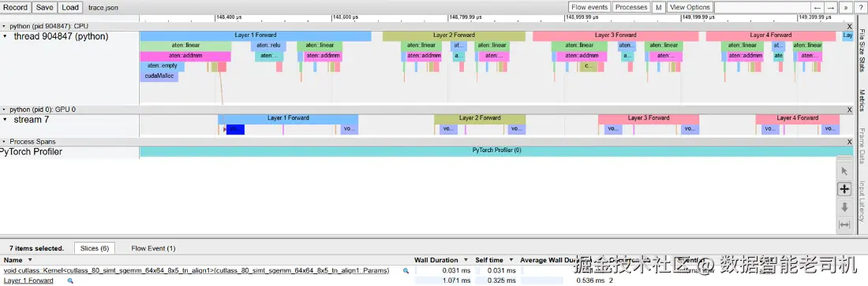Viewport: 868px width, 286px height.
Task: Open the void cutlass::Kernel link in the slices table
Action: click(196, 270)
